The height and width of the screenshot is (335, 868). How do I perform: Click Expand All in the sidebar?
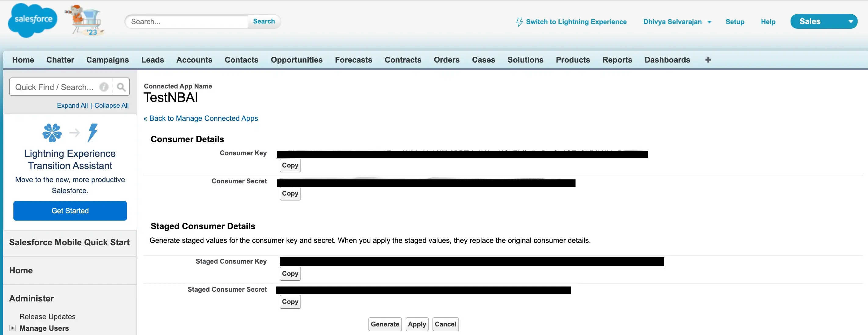click(x=72, y=106)
